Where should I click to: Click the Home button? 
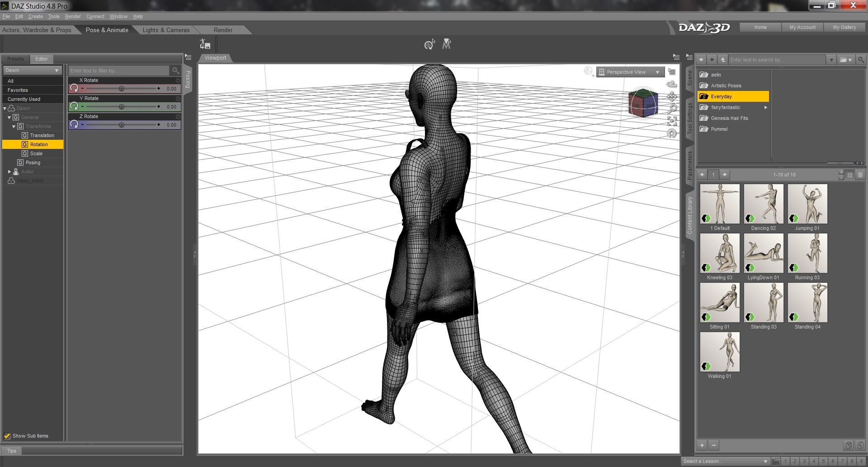tap(760, 27)
